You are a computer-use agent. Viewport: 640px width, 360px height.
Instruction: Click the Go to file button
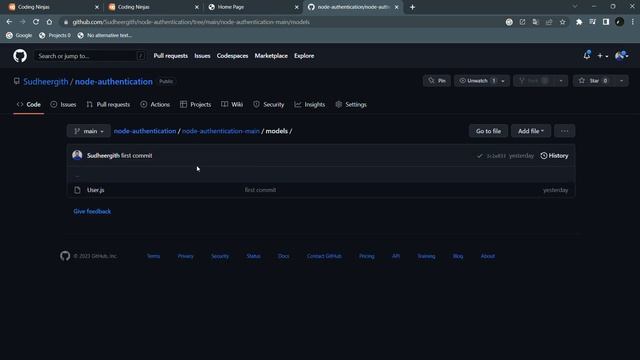(x=488, y=131)
